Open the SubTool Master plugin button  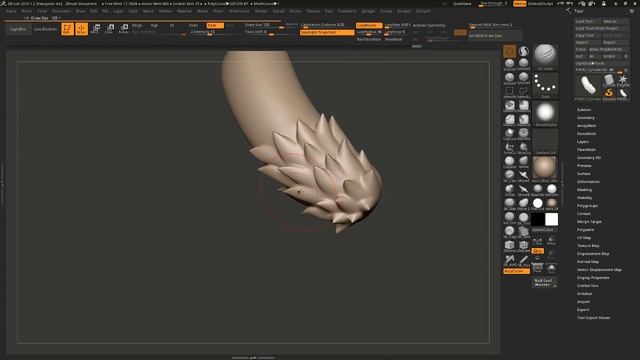[545, 282]
